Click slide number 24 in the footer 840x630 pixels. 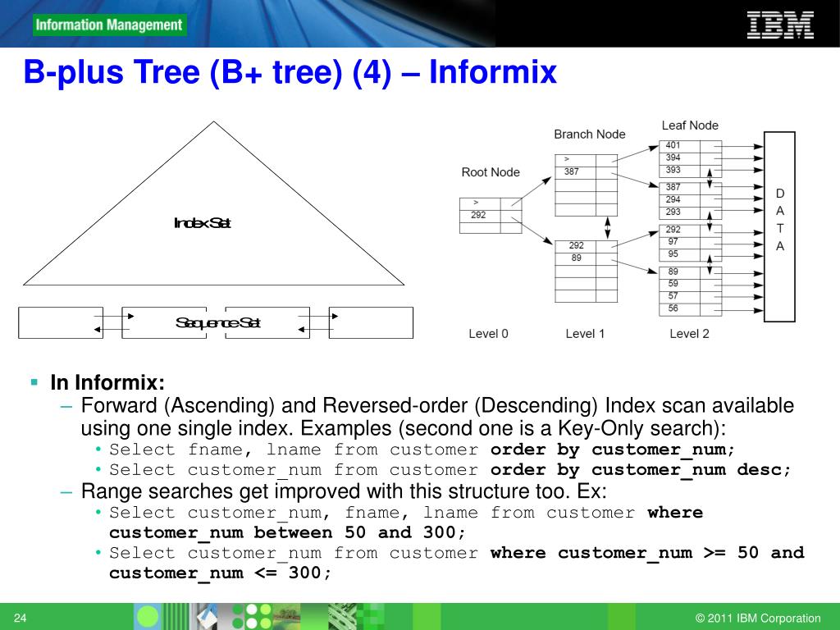(x=20, y=618)
